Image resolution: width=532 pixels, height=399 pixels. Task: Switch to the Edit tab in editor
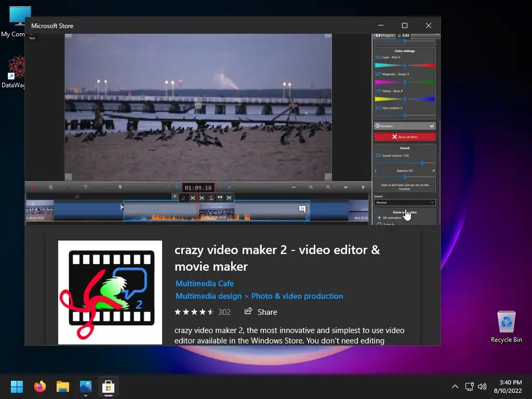tap(403, 35)
